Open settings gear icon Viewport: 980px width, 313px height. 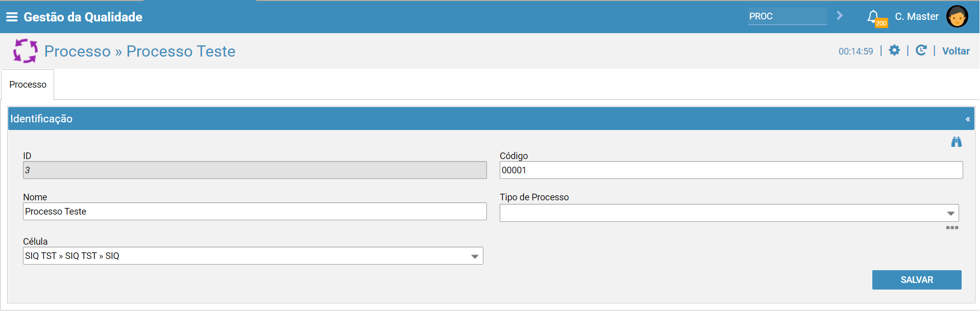click(x=894, y=50)
